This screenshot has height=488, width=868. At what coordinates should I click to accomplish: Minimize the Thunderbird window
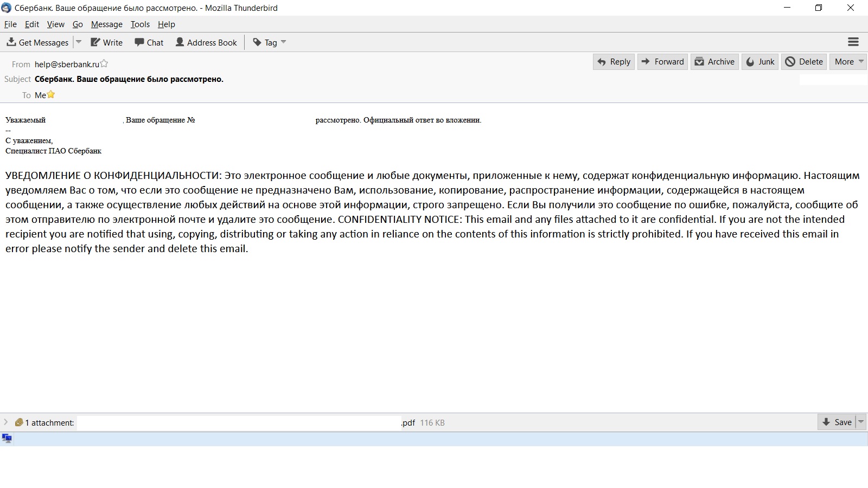788,8
